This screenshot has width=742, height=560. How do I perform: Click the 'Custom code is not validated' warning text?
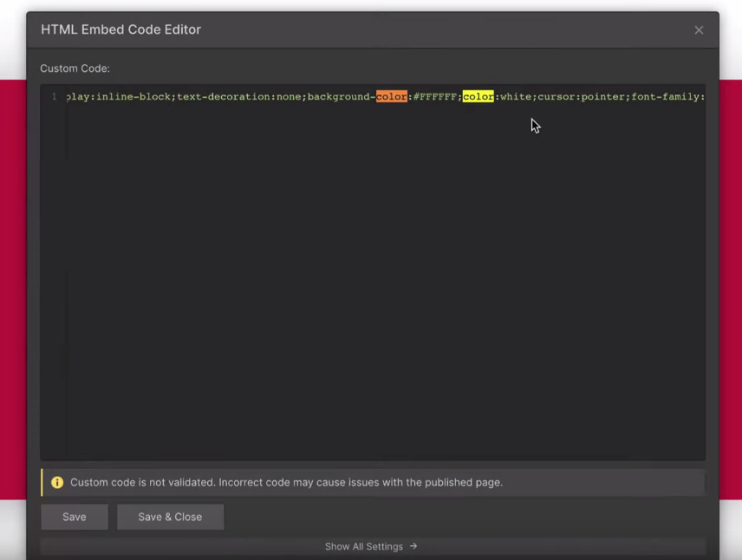(286, 482)
